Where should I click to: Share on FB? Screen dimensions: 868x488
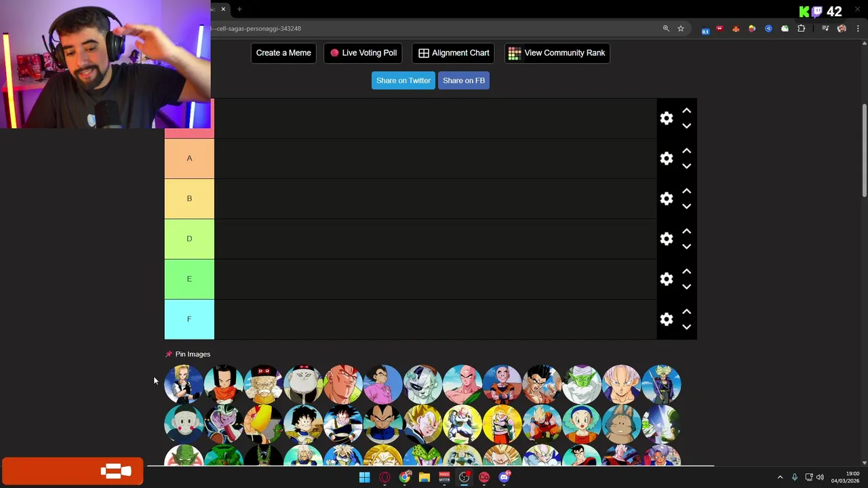464,81
